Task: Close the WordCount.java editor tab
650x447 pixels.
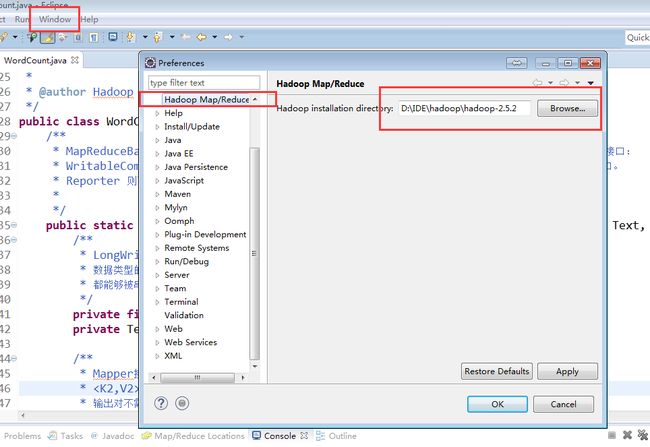Action: click(75, 60)
